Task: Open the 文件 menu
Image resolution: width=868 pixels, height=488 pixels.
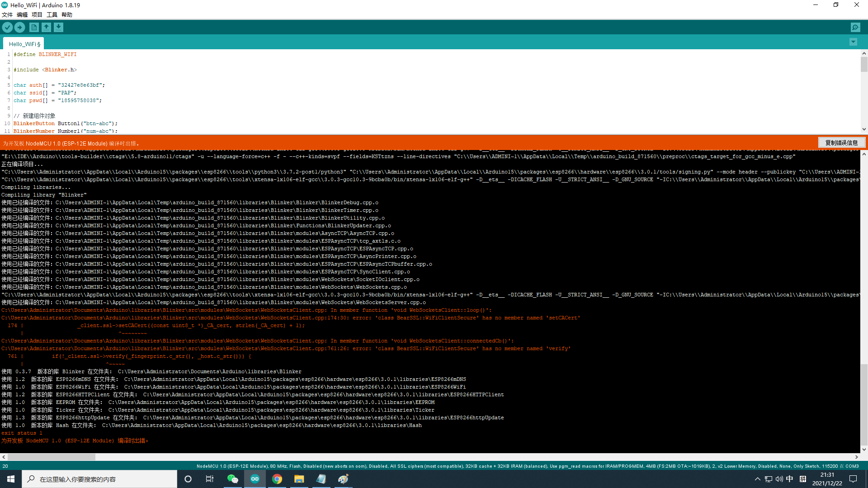Action: tap(7, 15)
